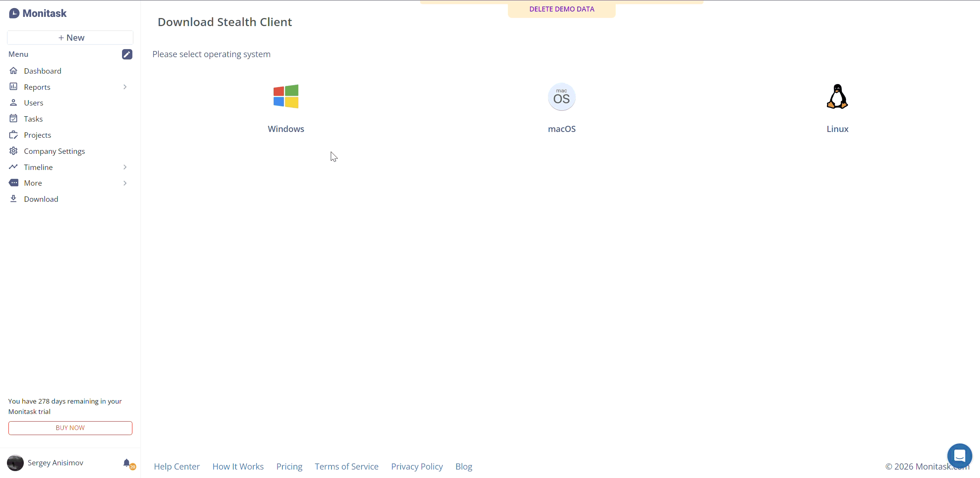The width and height of the screenshot is (980, 478).
Task: Open the Terms of Service link
Action: coord(346,466)
